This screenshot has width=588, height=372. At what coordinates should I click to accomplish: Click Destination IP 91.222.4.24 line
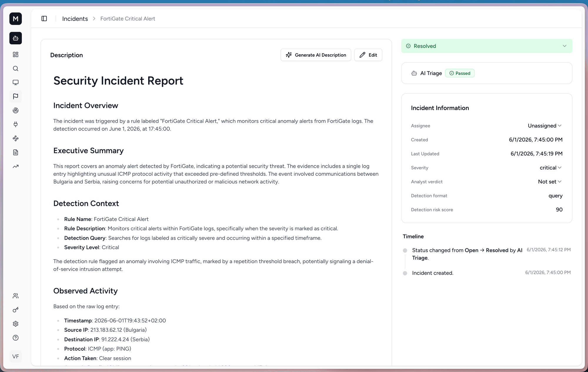pos(107,339)
